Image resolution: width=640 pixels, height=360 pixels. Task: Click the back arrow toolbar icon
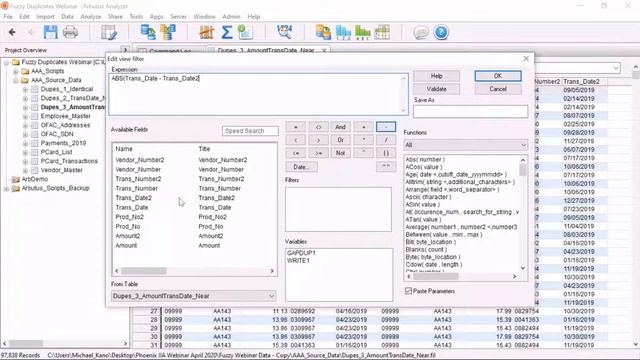pyautogui.click(x=12, y=32)
